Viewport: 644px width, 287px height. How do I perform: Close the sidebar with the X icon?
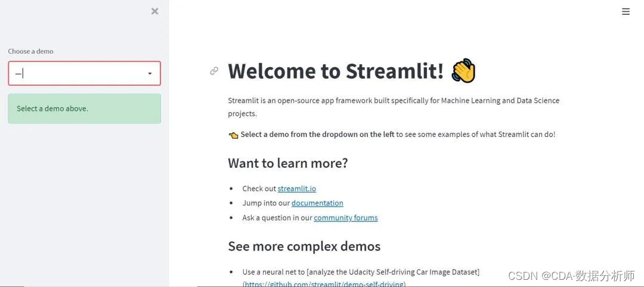tap(155, 11)
